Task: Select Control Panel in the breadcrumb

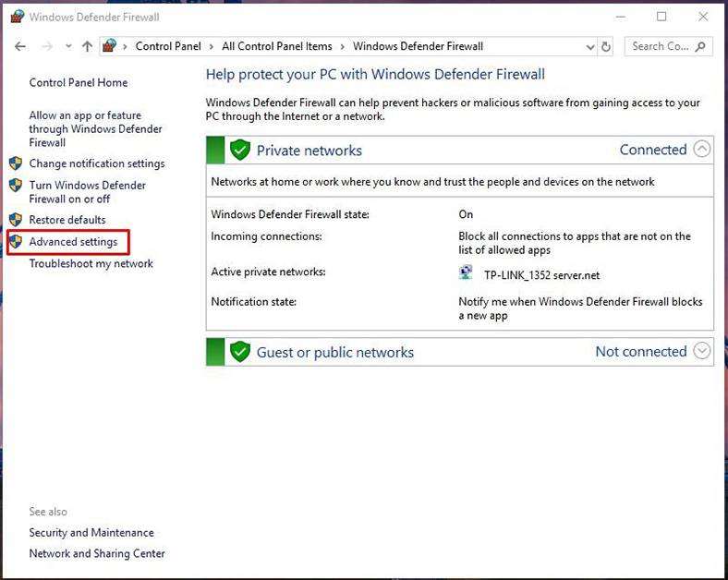Action: tap(168, 46)
